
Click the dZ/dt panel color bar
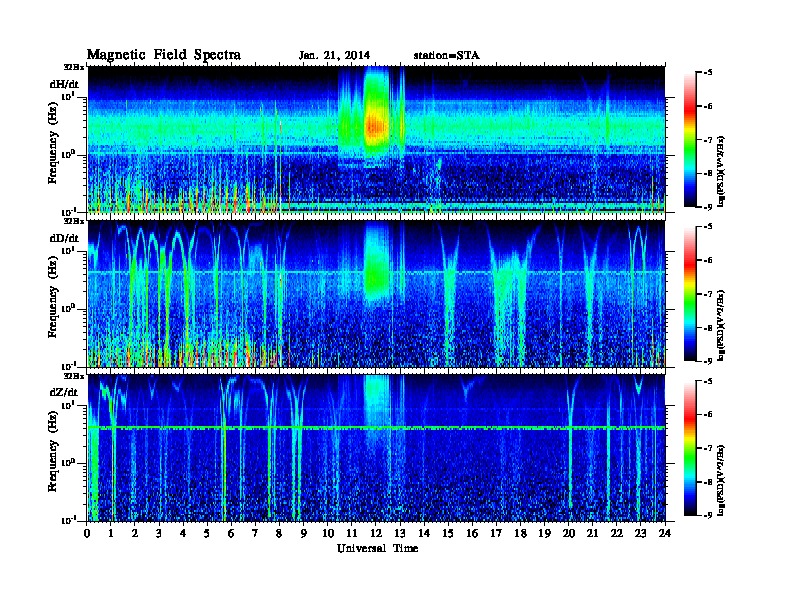[690, 448]
